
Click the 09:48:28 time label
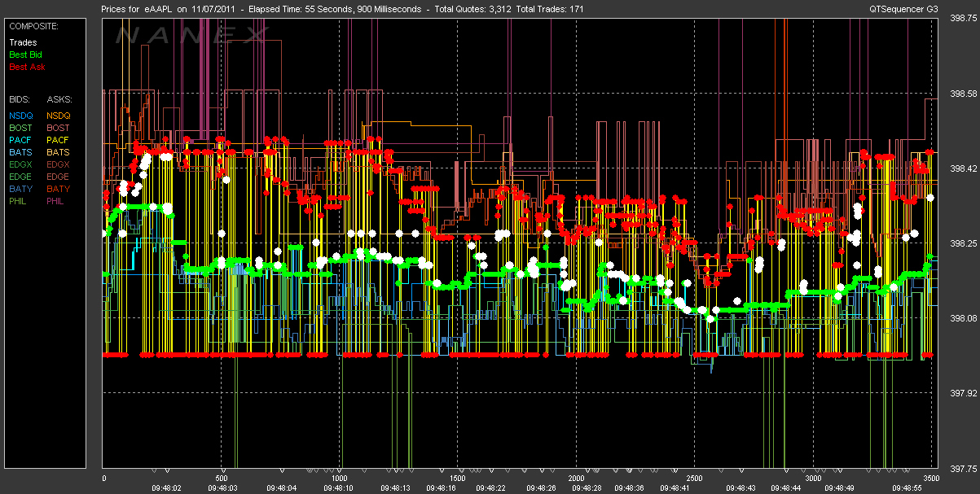coord(587,488)
